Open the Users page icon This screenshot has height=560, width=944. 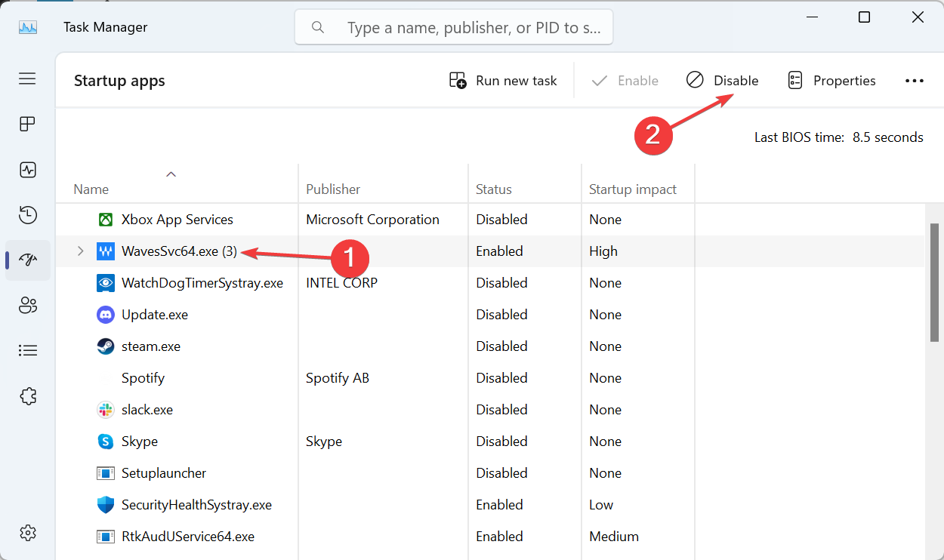coord(28,306)
